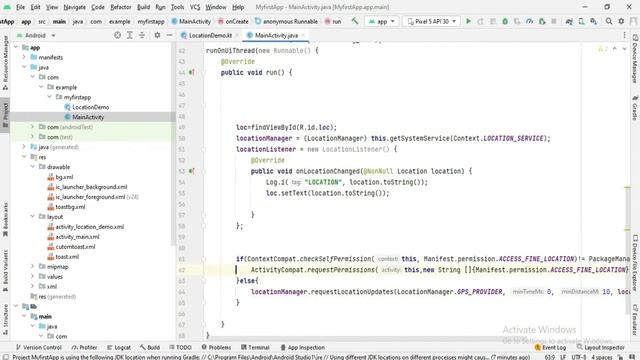Open the Problems tool window

(x=216, y=347)
